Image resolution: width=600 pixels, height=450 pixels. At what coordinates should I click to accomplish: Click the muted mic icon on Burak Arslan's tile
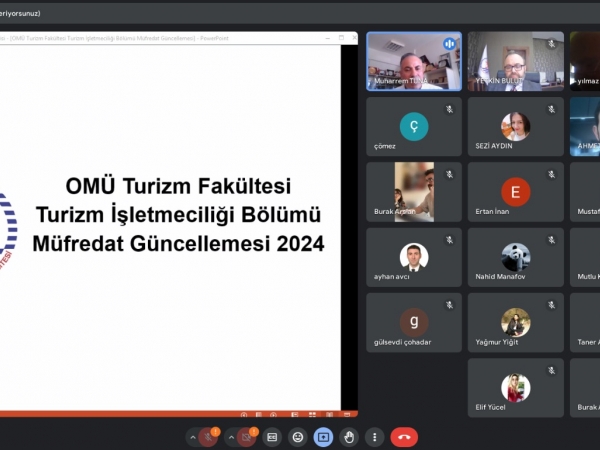tap(450, 174)
